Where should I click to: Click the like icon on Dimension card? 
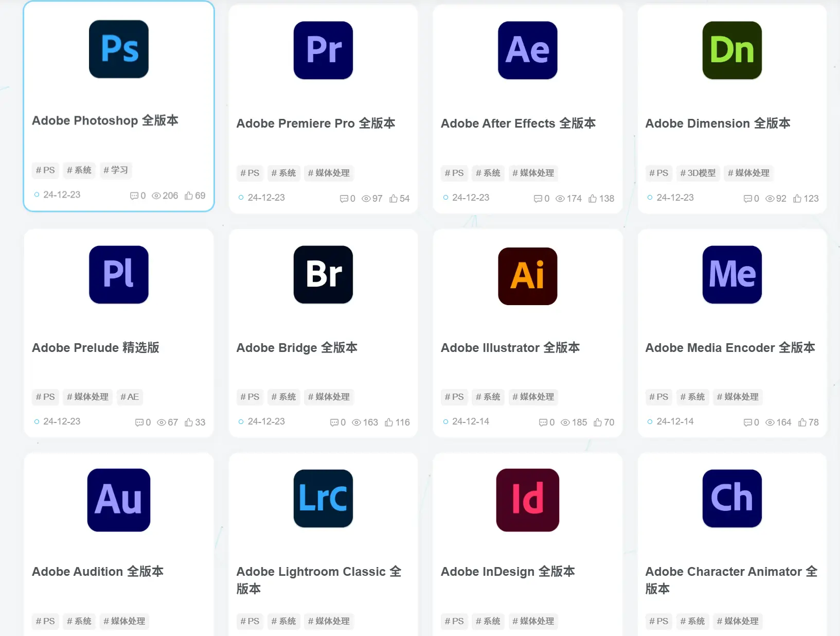click(x=797, y=198)
